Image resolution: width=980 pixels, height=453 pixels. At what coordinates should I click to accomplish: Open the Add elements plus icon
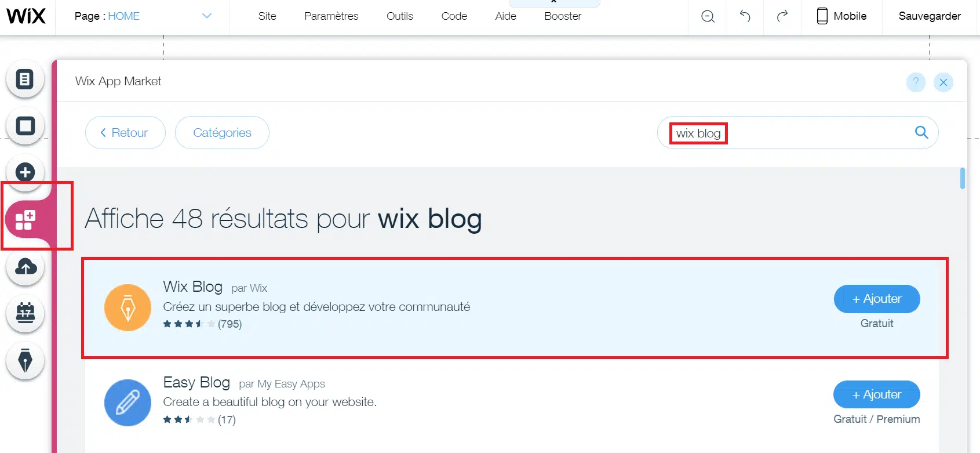click(25, 172)
